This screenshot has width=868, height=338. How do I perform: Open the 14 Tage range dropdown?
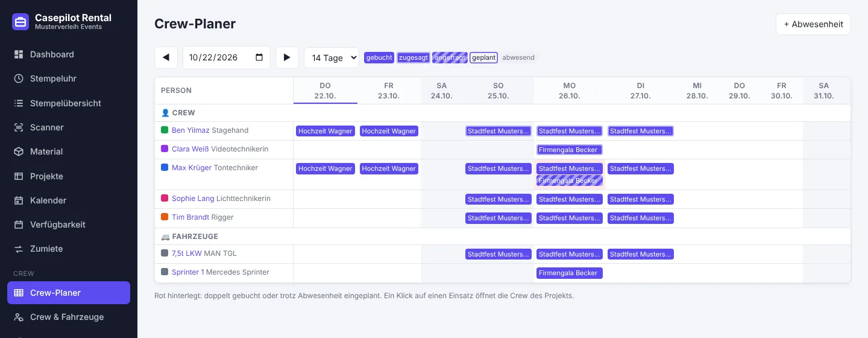click(332, 58)
